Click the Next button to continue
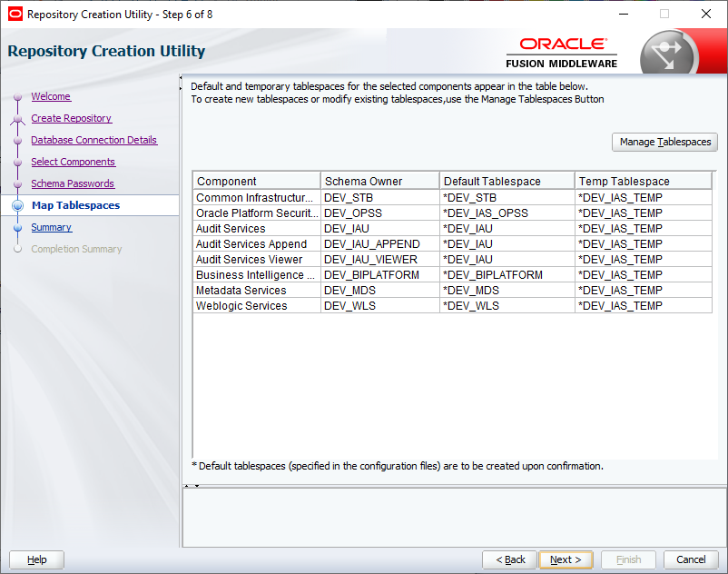728x574 pixels. coord(566,559)
